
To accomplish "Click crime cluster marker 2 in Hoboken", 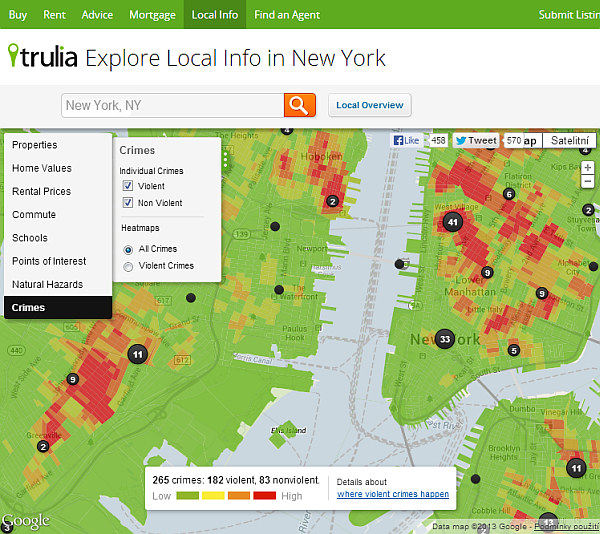I will (332, 201).
